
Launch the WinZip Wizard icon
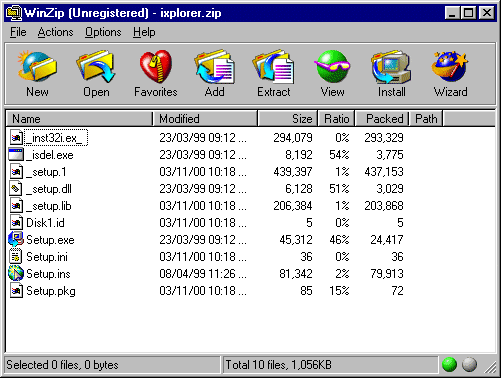click(450, 66)
